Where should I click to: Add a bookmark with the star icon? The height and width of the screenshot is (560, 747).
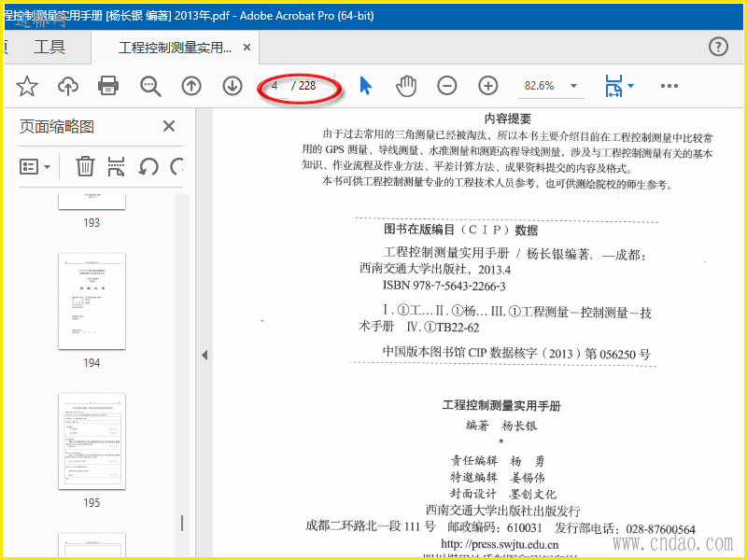(x=27, y=86)
